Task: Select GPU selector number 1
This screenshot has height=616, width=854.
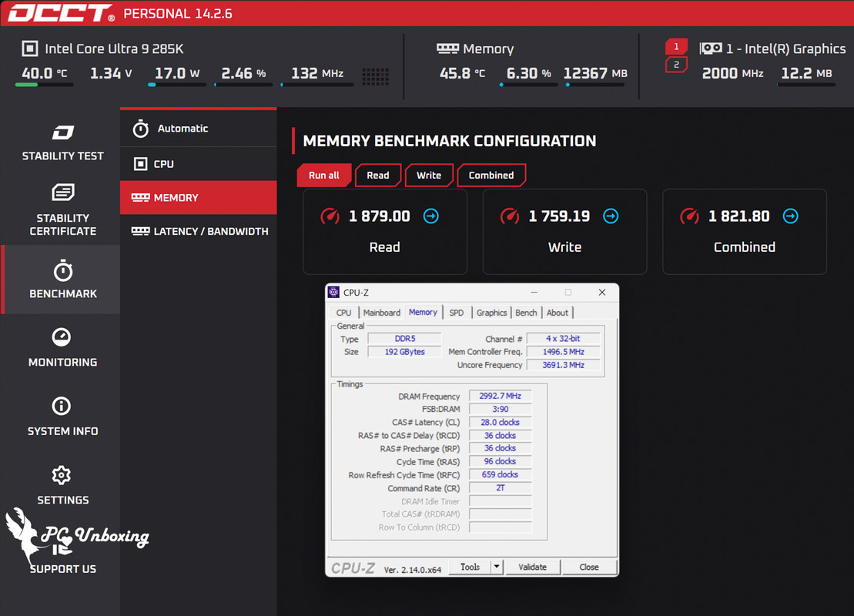Action: point(676,46)
